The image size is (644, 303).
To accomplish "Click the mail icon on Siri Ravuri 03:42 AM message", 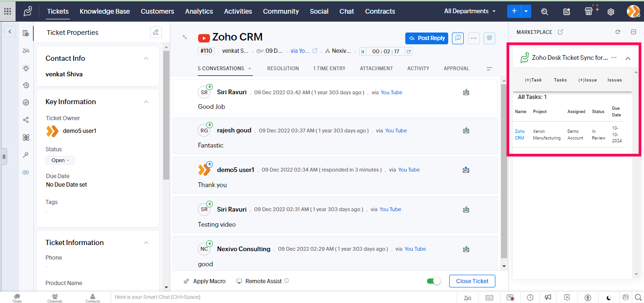I will 466,92.
